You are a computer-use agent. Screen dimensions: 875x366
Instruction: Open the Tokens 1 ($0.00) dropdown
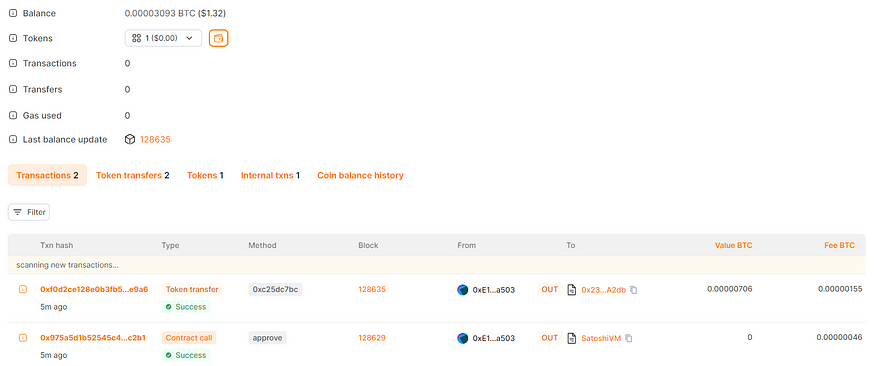pos(163,38)
